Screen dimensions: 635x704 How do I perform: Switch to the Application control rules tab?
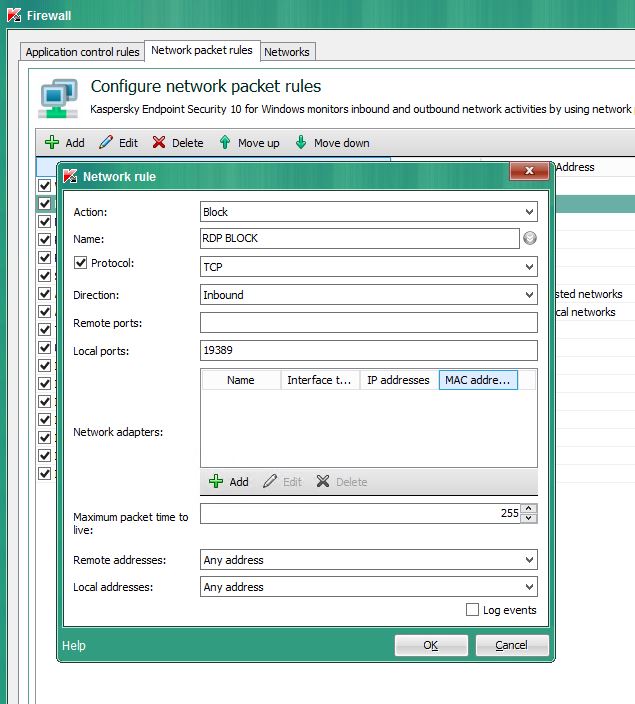click(82, 52)
